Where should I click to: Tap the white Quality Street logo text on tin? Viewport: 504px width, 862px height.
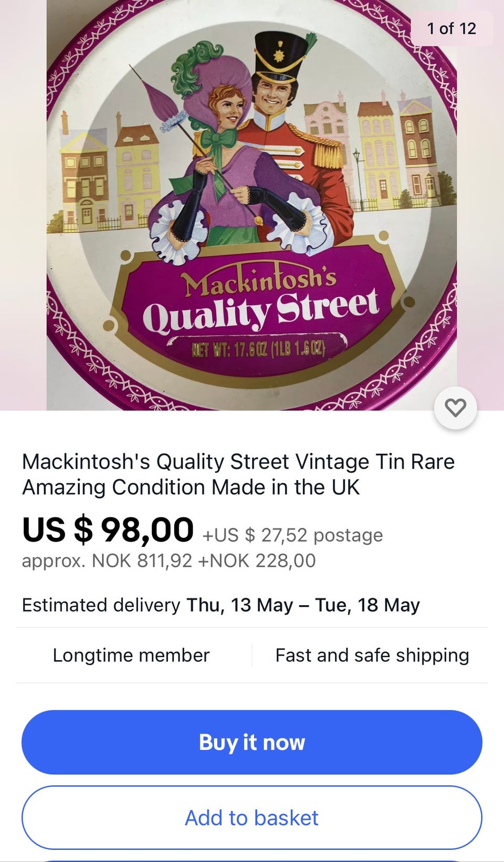261,310
